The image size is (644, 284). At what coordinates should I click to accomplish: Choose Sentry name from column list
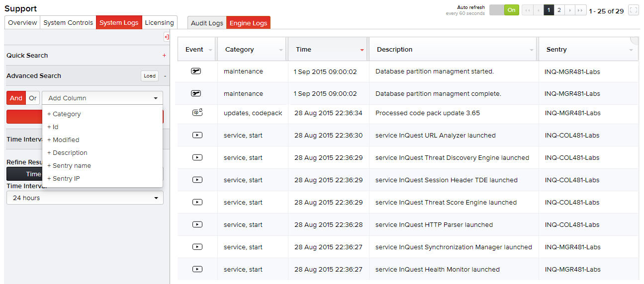pyautogui.click(x=72, y=165)
